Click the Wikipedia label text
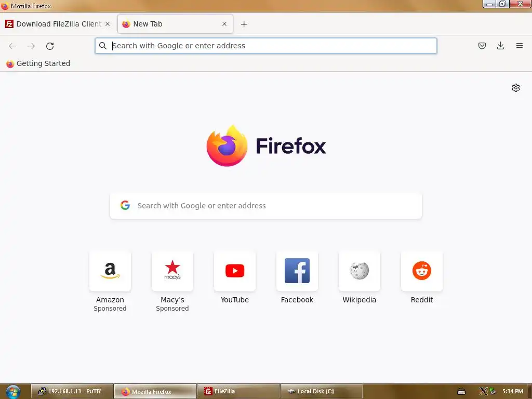532x399 pixels. point(360,300)
